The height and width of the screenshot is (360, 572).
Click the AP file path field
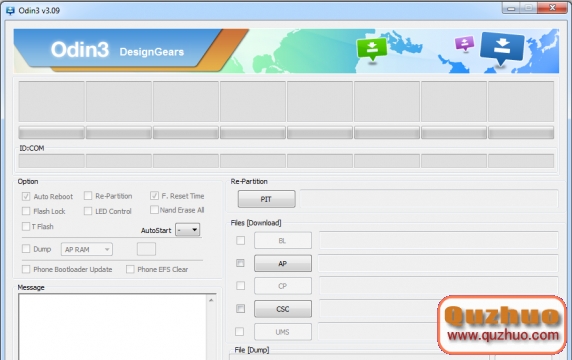click(x=438, y=263)
